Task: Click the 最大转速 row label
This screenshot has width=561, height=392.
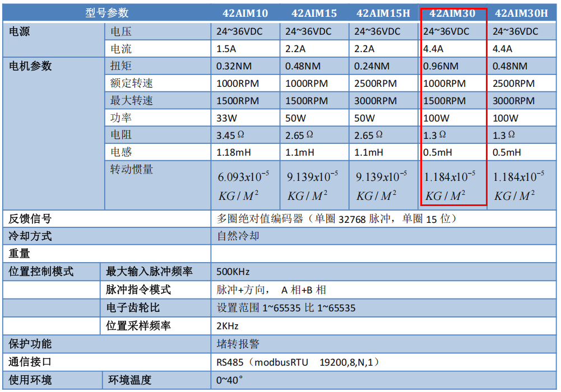Action: (132, 100)
